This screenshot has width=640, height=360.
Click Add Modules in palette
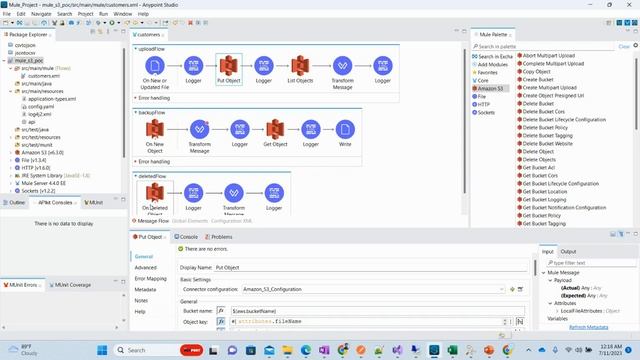490,64
